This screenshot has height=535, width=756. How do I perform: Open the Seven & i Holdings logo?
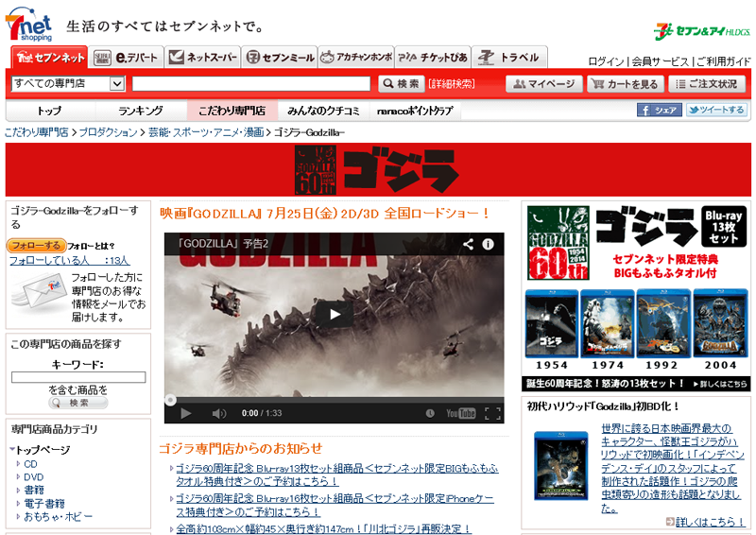[x=702, y=31]
